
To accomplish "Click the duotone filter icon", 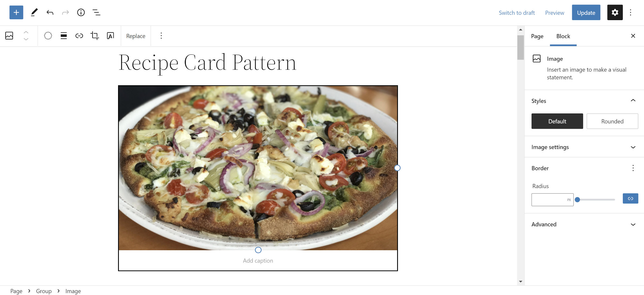I will click(x=47, y=36).
